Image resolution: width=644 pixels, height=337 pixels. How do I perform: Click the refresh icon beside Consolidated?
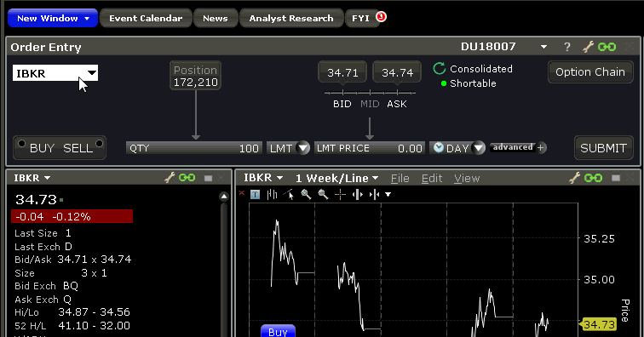(x=439, y=69)
